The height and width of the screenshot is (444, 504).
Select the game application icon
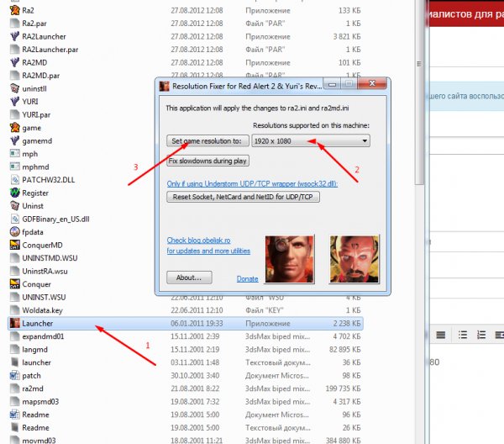tap(14, 127)
